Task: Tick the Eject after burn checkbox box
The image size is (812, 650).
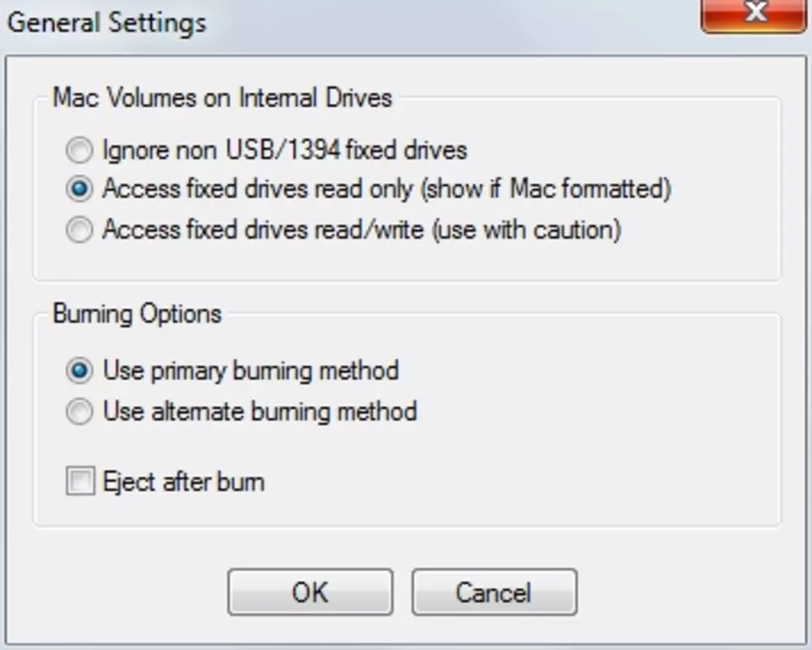Action: (x=80, y=481)
